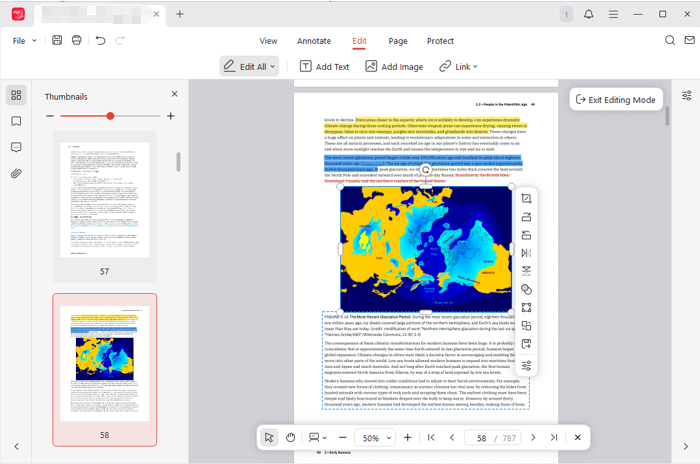Viewport: 700px width, 464px height.
Task: Select the hand pan tool
Action: point(290,438)
